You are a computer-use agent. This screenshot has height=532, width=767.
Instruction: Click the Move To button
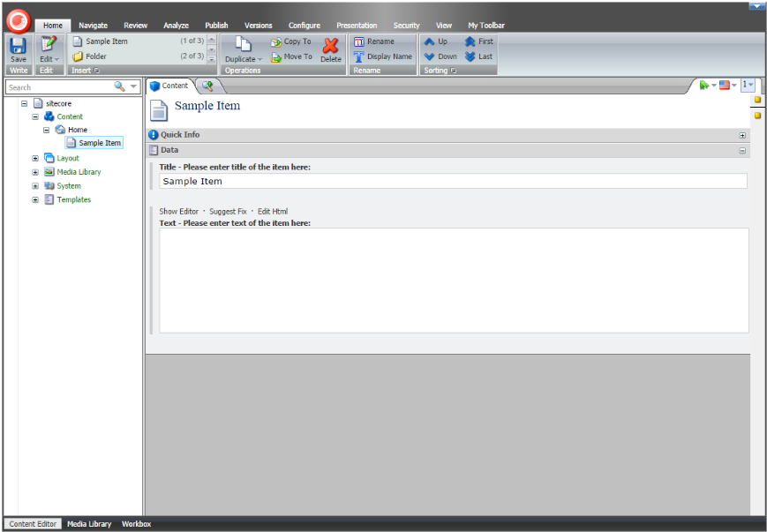[291, 56]
